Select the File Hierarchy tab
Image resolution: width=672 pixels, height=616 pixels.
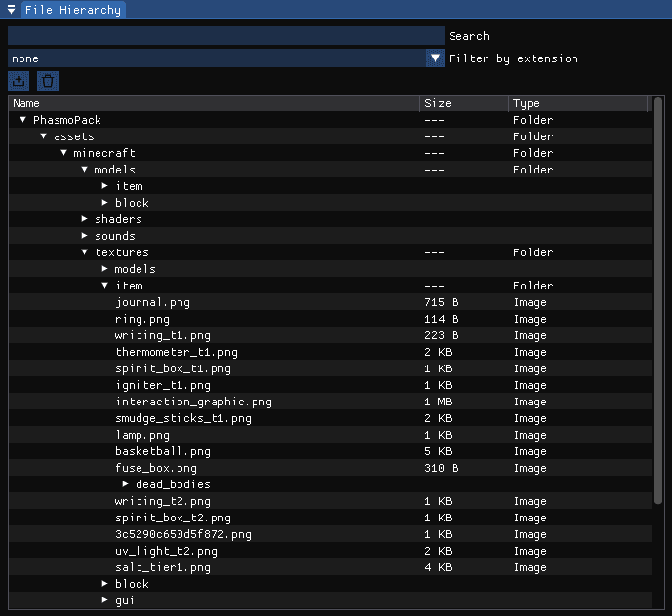tap(73, 10)
